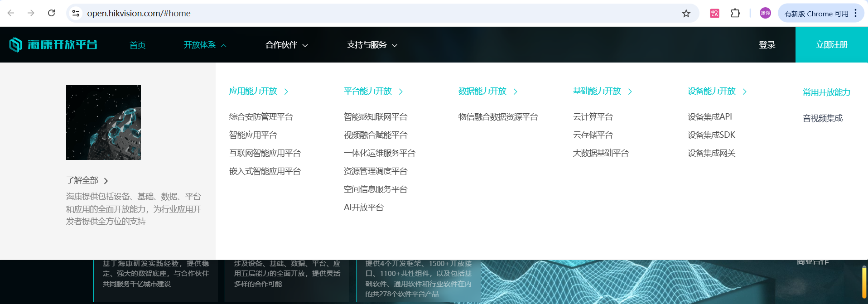This screenshot has height=304, width=868.
Task: Go back with the browser back arrow
Action: click(x=11, y=13)
